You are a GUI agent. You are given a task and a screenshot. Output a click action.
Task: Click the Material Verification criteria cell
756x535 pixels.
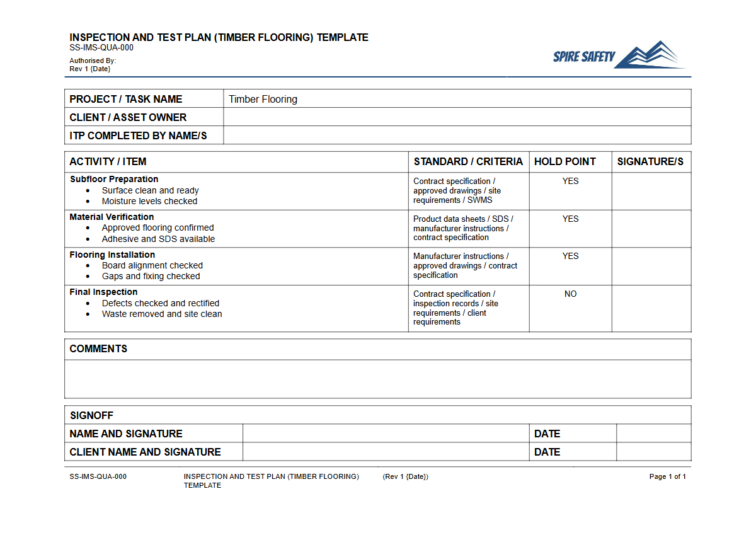tap(469, 228)
